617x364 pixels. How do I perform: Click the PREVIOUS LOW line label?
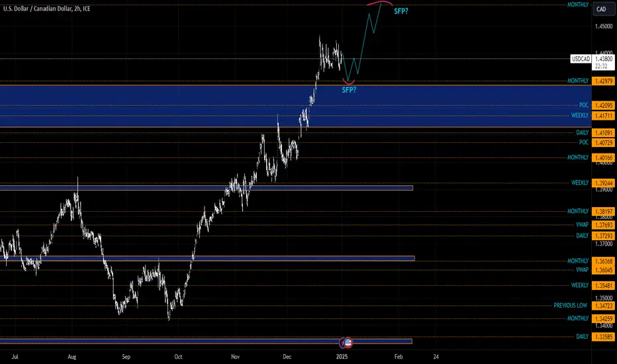coord(570,305)
